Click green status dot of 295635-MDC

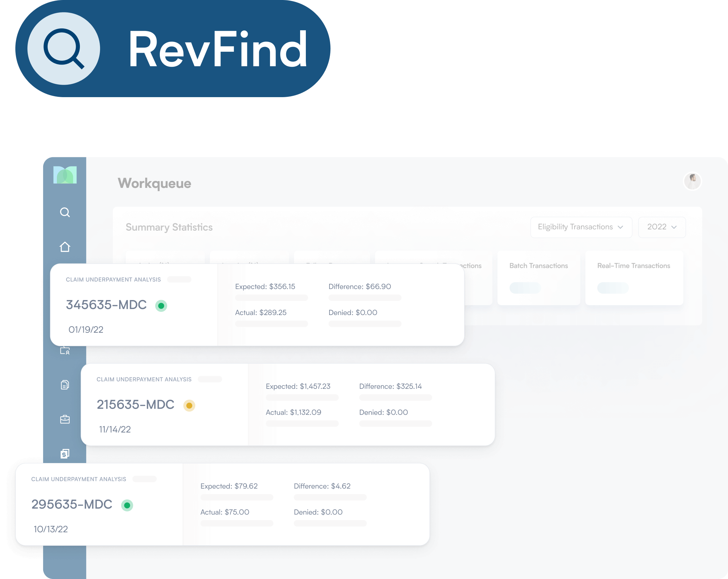click(127, 506)
